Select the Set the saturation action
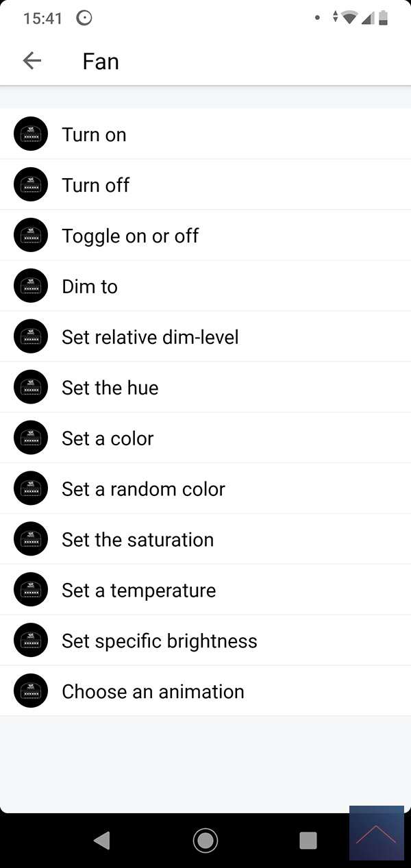The height and width of the screenshot is (868, 411). pos(138,540)
